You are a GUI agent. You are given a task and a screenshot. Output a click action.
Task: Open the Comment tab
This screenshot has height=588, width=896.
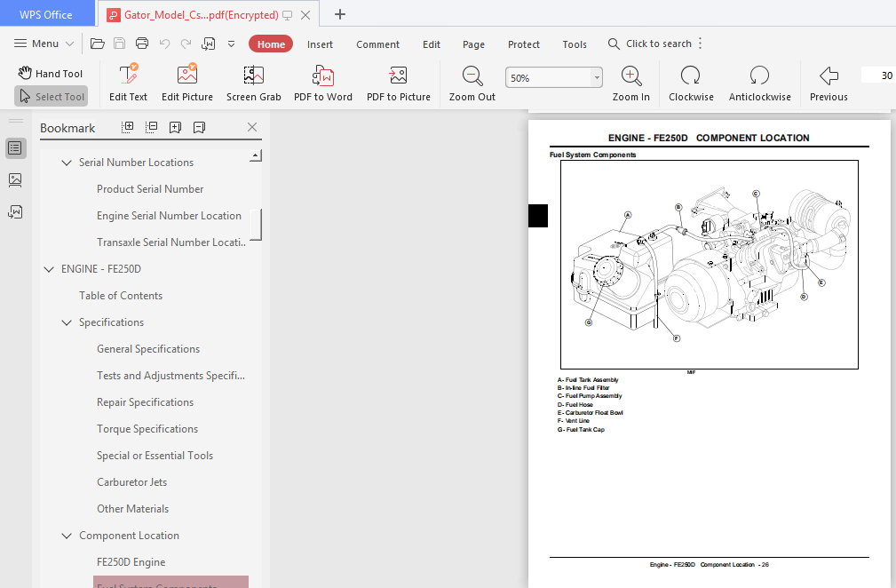(x=377, y=44)
